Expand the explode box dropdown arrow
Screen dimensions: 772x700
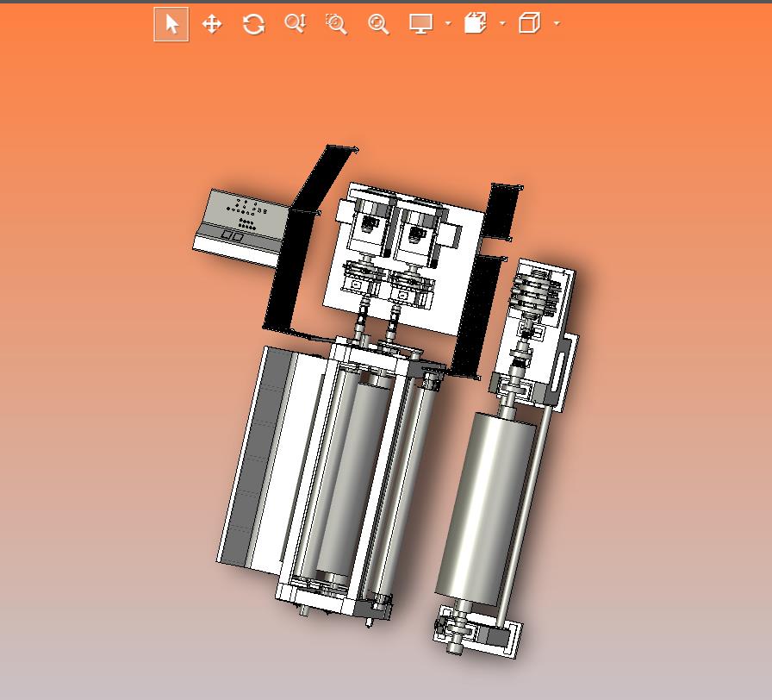(x=502, y=23)
